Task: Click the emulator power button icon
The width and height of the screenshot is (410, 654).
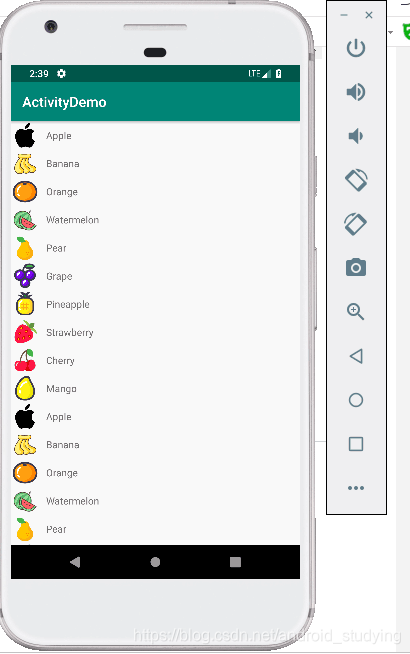Action: click(x=356, y=48)
